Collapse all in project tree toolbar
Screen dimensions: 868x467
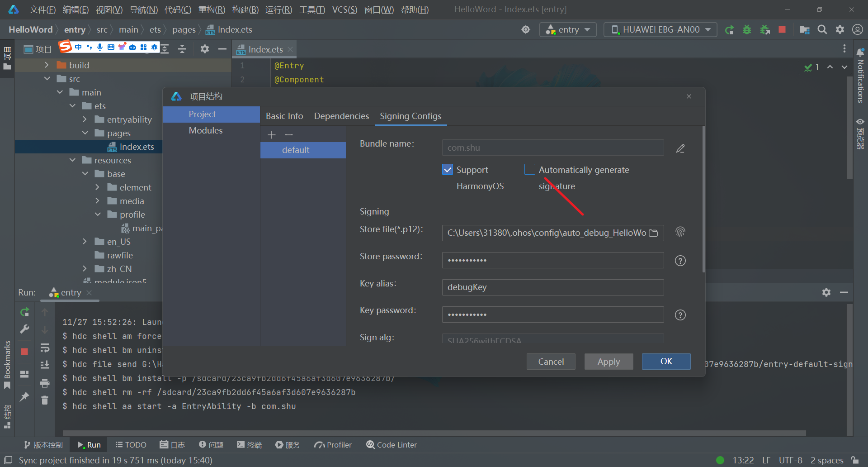(182, 49)
